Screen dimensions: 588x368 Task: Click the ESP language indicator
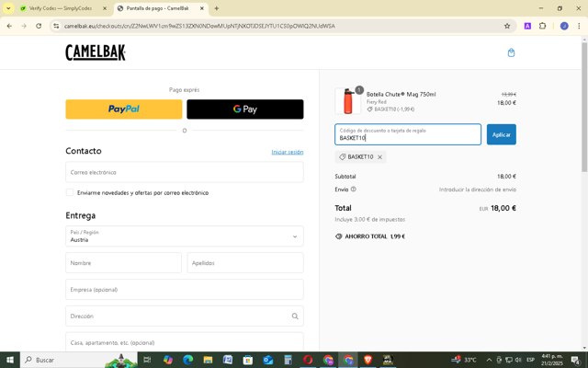click(x=530, y=360)
